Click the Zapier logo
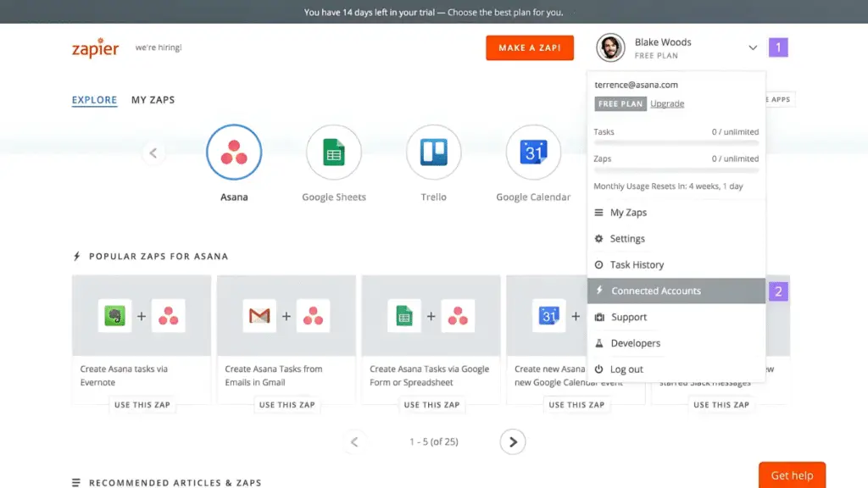This screenshot has height=488, width=868. point(95,48)
